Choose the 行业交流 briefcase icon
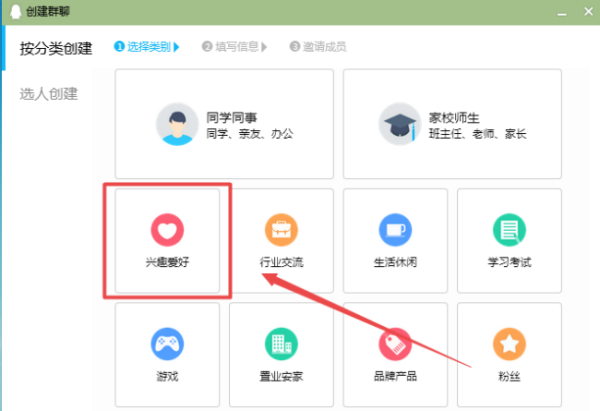The height and width of the screenshot is (411, 600). pyautogui.click(x=281, y=230)
